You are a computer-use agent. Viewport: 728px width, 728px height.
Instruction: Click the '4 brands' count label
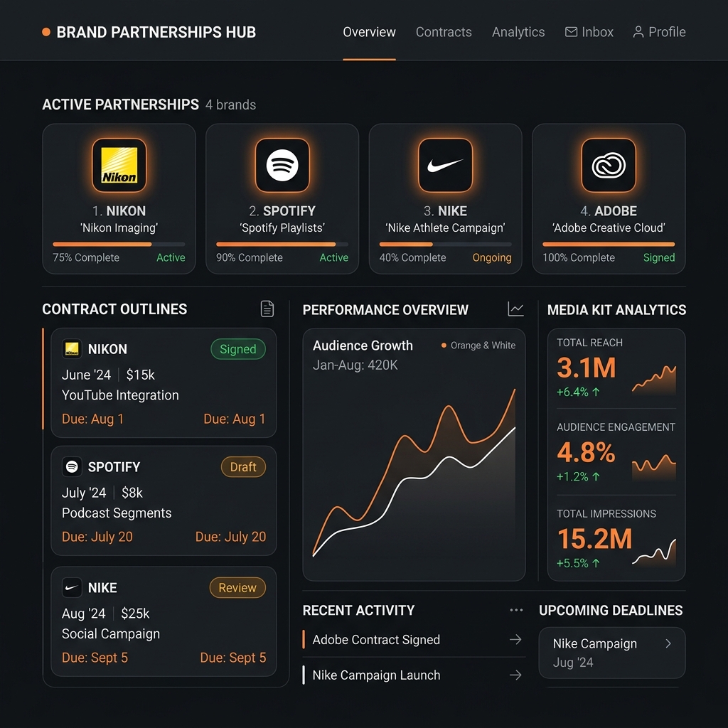tap(231, 105)
